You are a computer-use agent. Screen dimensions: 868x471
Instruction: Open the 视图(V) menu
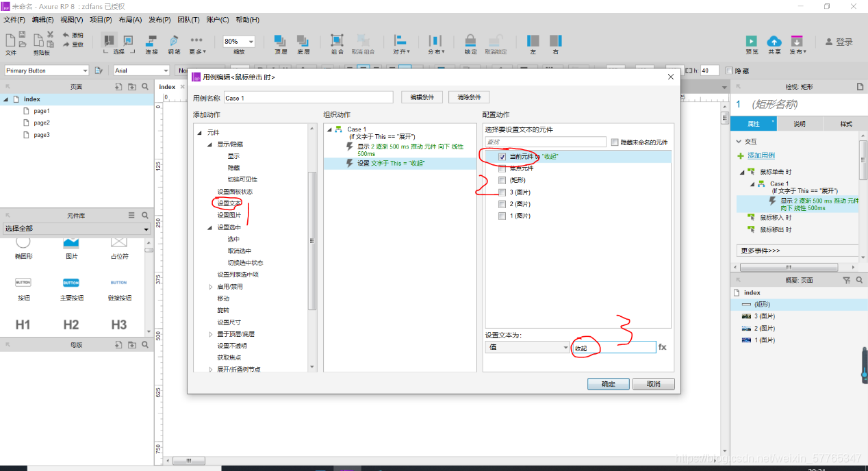72,20
